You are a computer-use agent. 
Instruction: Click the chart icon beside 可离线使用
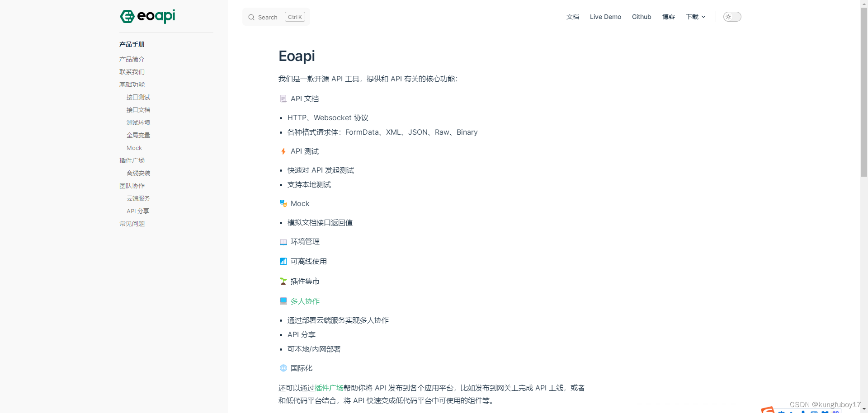coord(283,261)
